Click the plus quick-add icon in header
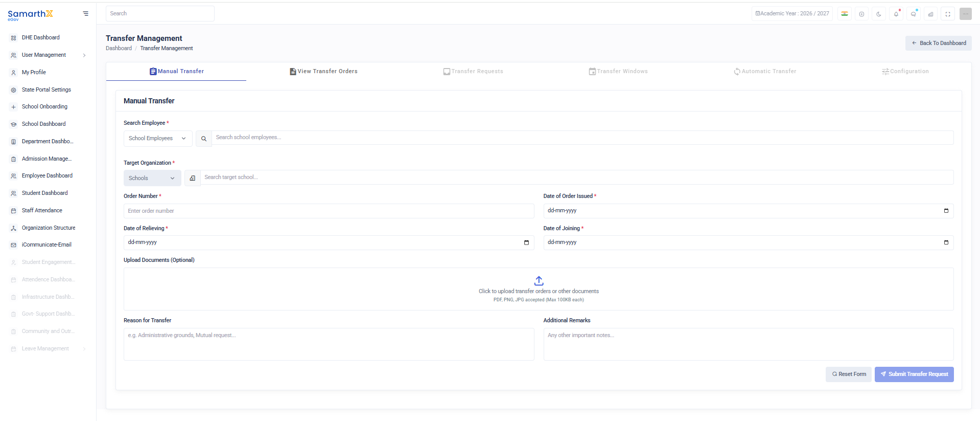 pyautogui.click(x=861, y=14)
